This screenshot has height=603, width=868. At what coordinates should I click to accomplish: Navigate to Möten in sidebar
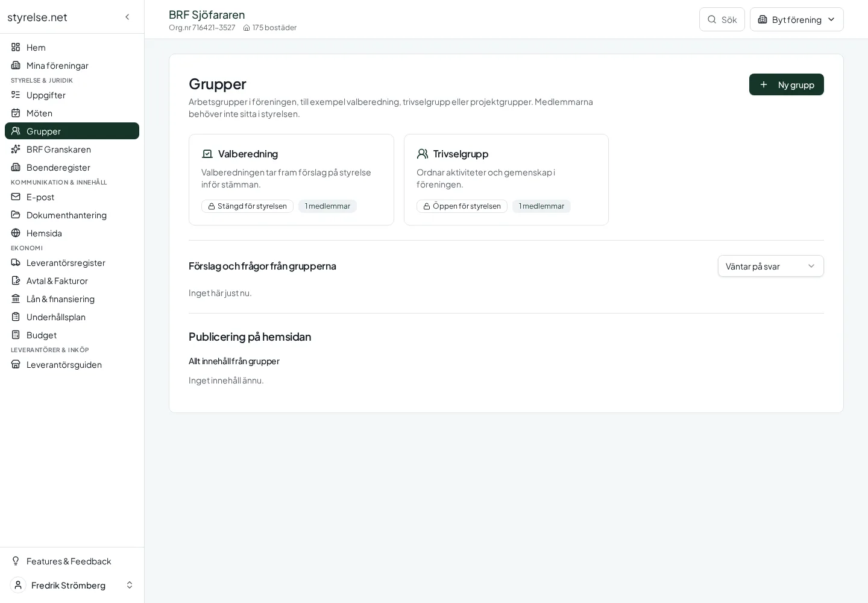(x=72, y=113)
